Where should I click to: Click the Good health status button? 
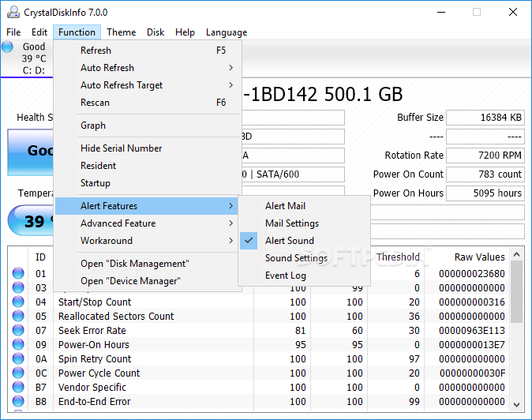coord(31,152)
